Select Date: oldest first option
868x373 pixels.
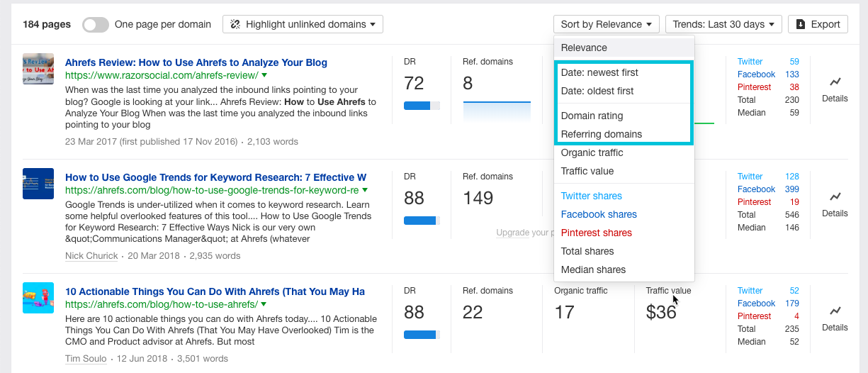[x=624, y=91]
